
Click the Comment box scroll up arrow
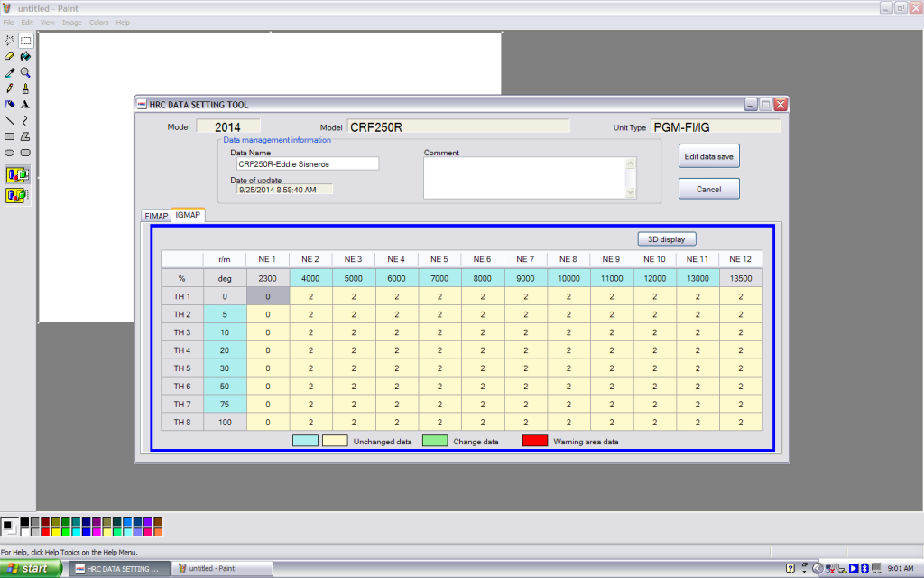coord(631,163)
